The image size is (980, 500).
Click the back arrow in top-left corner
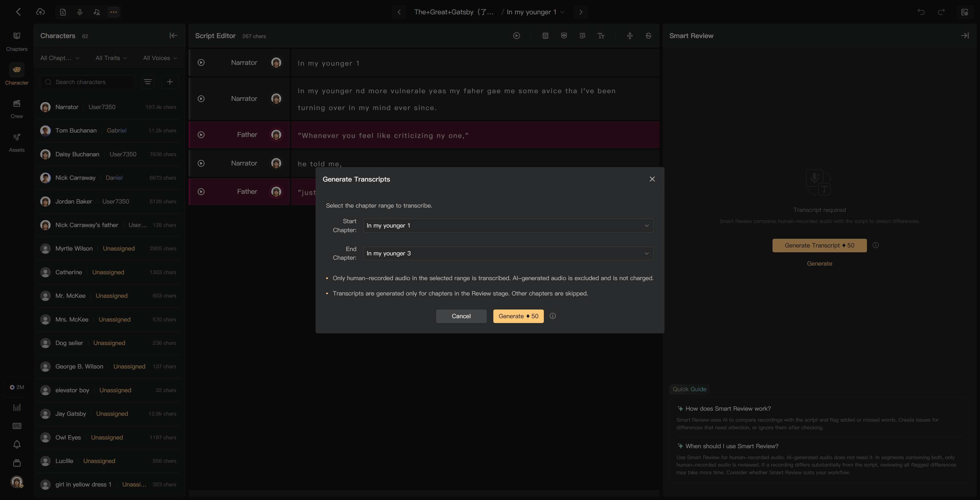point(18,12)
